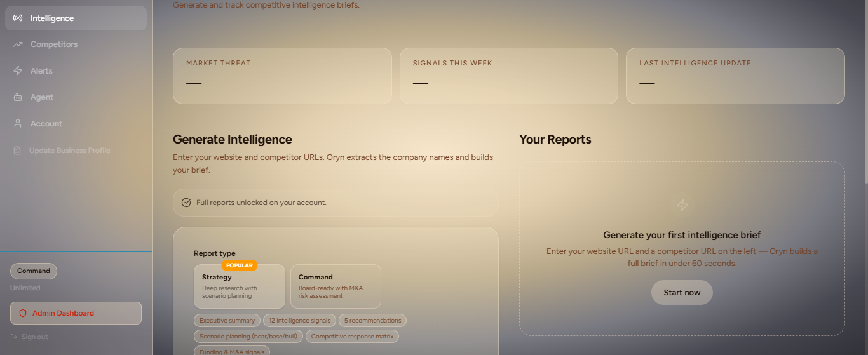Click the Sign out arrow icon

coord(15,337)
